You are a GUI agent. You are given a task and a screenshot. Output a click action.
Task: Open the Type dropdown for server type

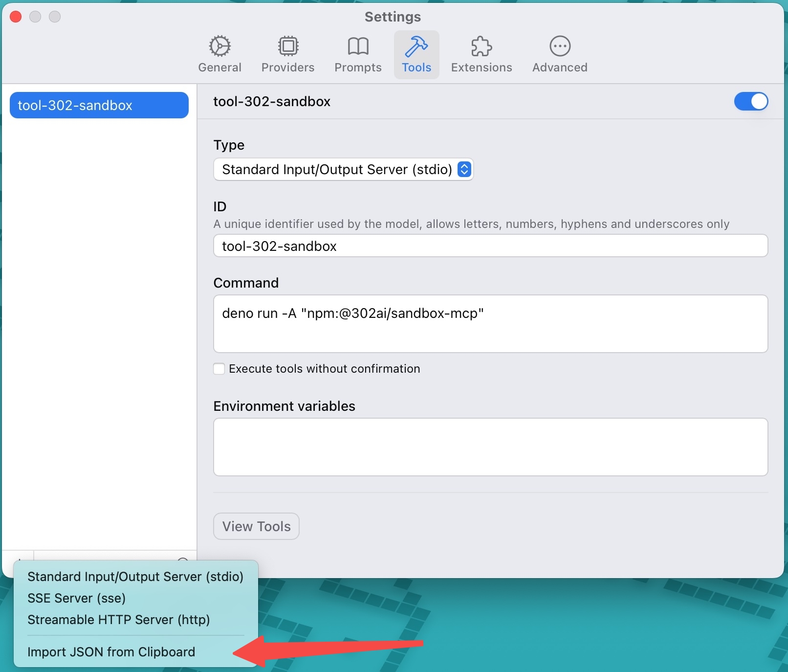tap(344, 169)
